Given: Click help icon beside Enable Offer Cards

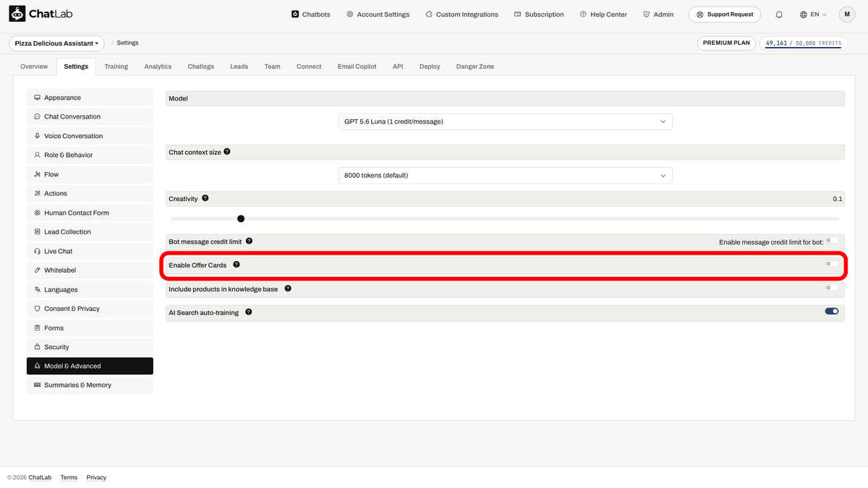Looking at the screenshot, I should [x=237, y=265].
